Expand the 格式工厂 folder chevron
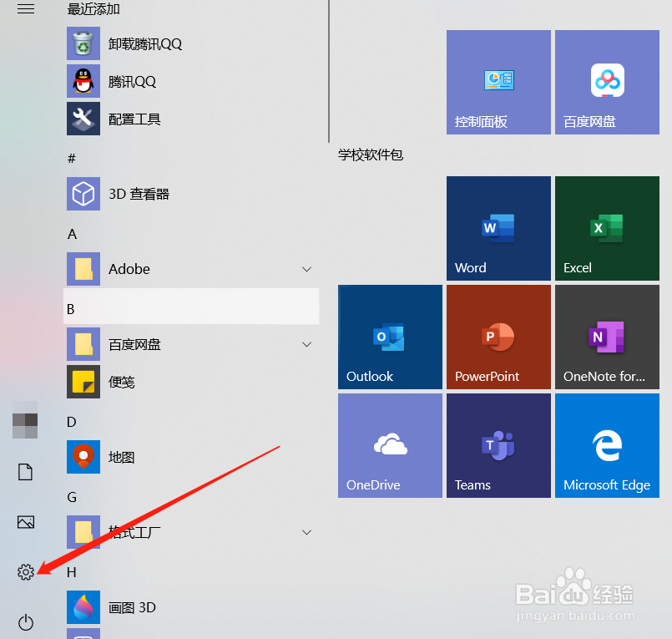The width and height of the screenshot is (672, 639). (x=306, y=532)
